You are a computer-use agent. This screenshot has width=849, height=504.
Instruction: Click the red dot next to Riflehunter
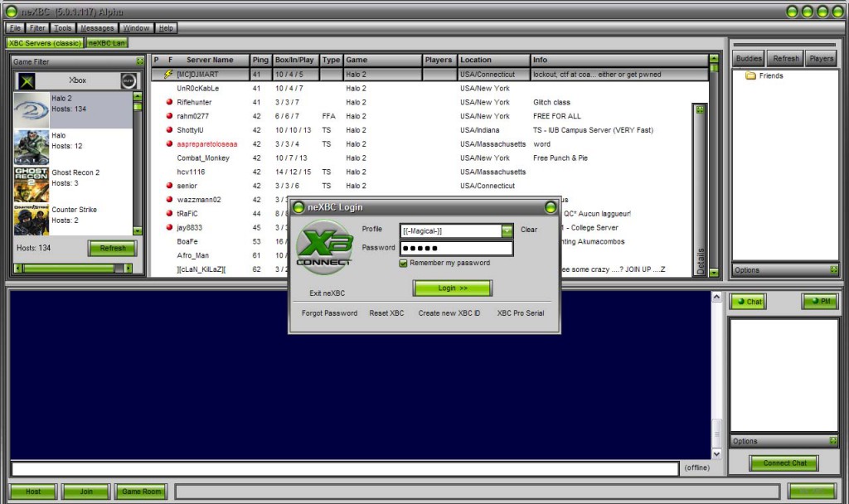tap(169, 102)
